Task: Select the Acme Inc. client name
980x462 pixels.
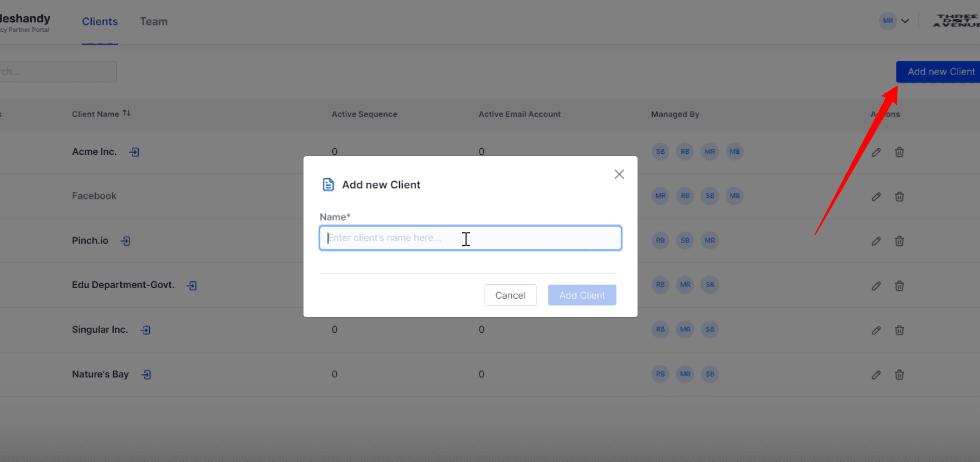Action: [94, 152]
